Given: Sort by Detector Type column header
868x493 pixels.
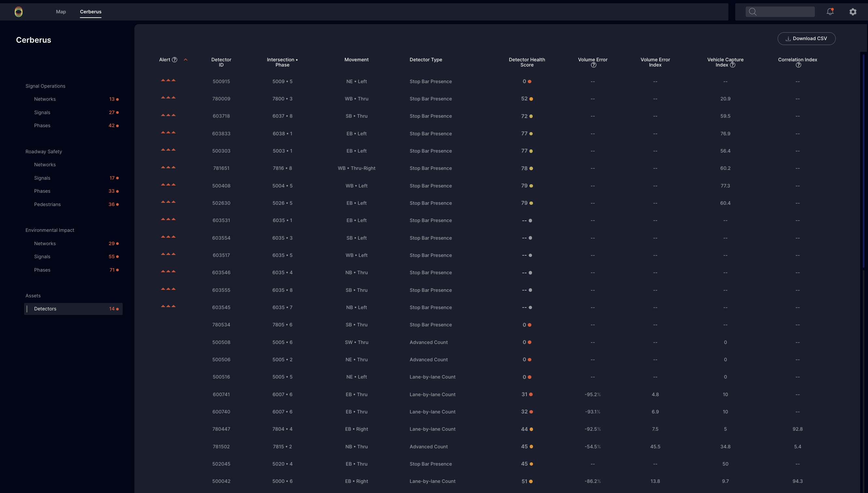Looking at the screenshot, I should [x=426, y=60].
